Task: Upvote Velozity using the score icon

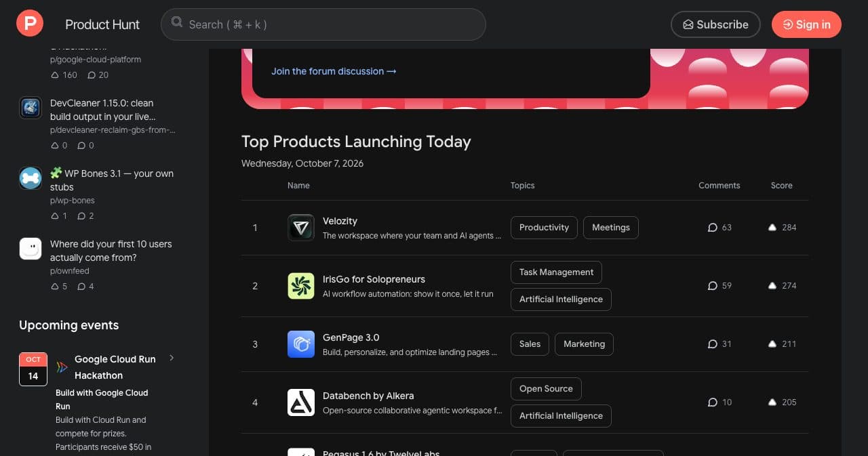Action: [772, 228]
